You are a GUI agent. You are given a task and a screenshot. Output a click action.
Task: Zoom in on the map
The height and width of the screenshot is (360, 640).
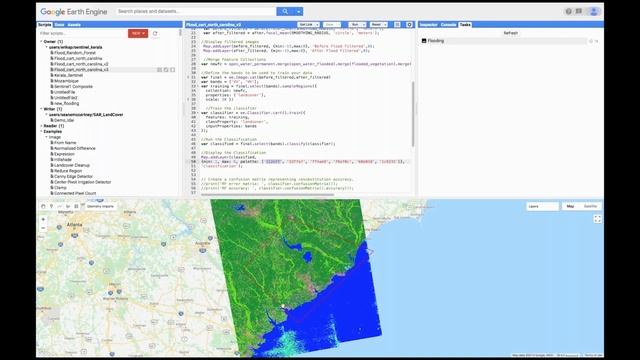(43, 220)
